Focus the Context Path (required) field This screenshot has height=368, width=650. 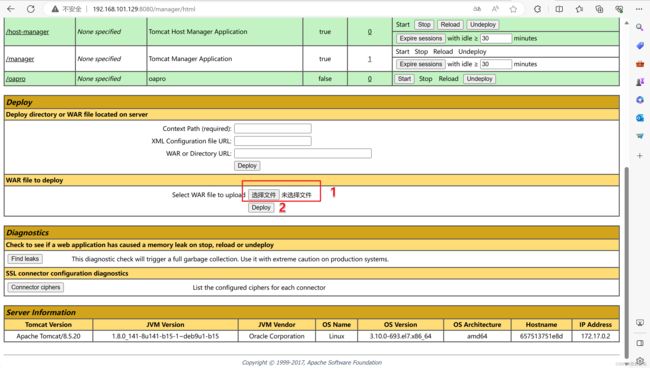pyautogui.click(x=273, y=128)
